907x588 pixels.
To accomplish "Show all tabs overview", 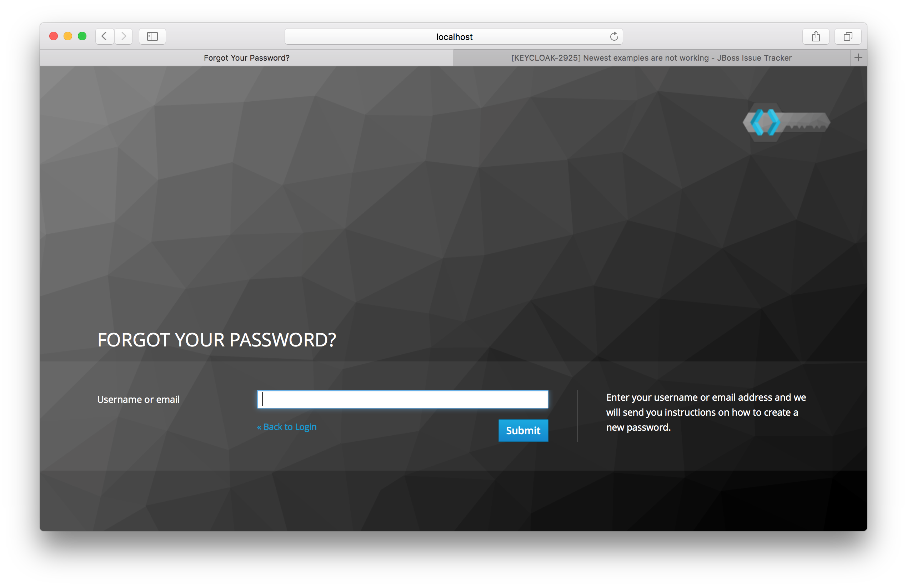I will [848, 36].
